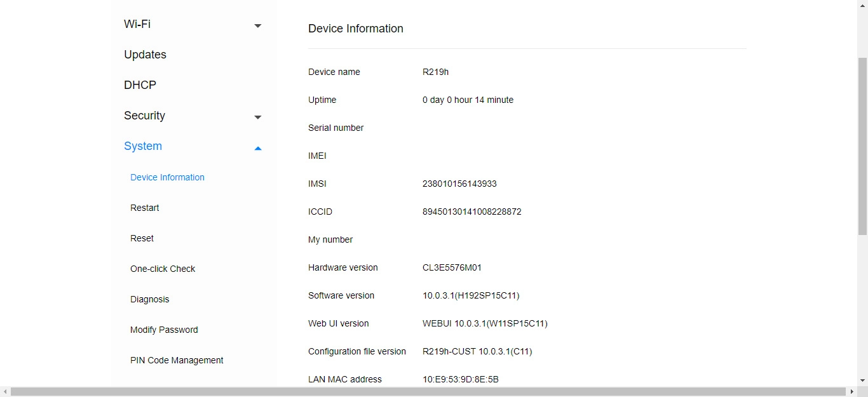This screenshot has height=397, width=868.
Task: Open the DHCP settings page
Action: click(x=140, y=85)
